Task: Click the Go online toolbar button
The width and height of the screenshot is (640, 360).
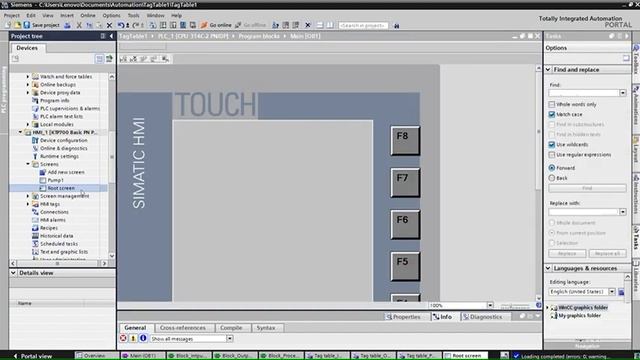Action: 216,25
